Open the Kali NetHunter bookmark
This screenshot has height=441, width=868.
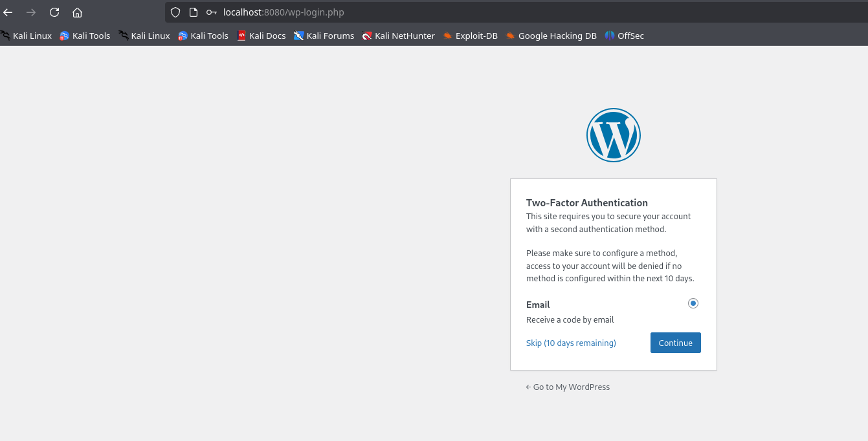coord(399,36)
